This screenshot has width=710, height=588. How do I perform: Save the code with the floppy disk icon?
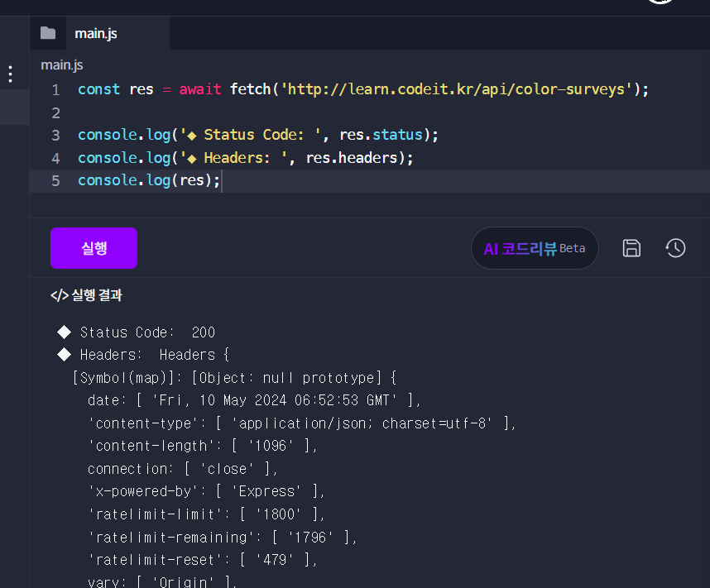tap(631, 248)
